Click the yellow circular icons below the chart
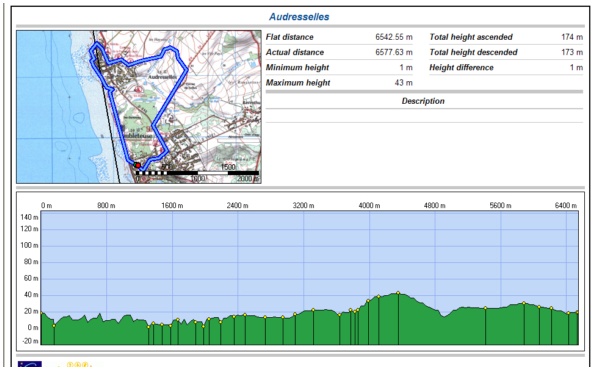Viewport: 606px width, 370px height. [77, 365]
